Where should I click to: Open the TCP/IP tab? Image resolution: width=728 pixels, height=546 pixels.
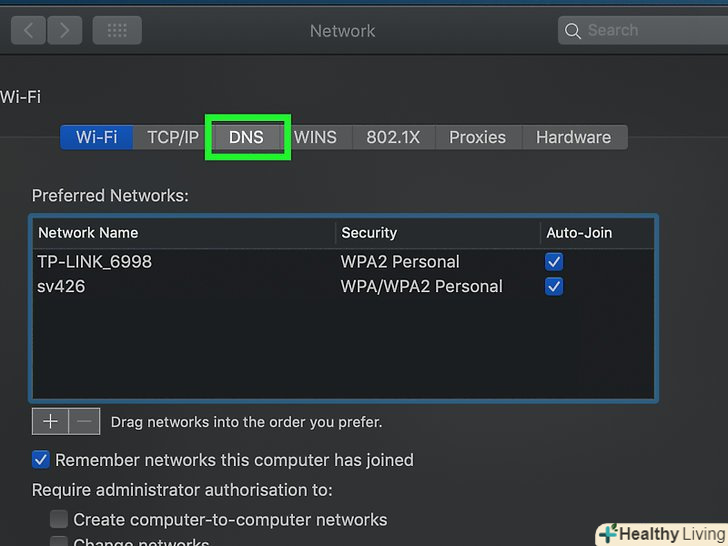click(x=173, y=138)
